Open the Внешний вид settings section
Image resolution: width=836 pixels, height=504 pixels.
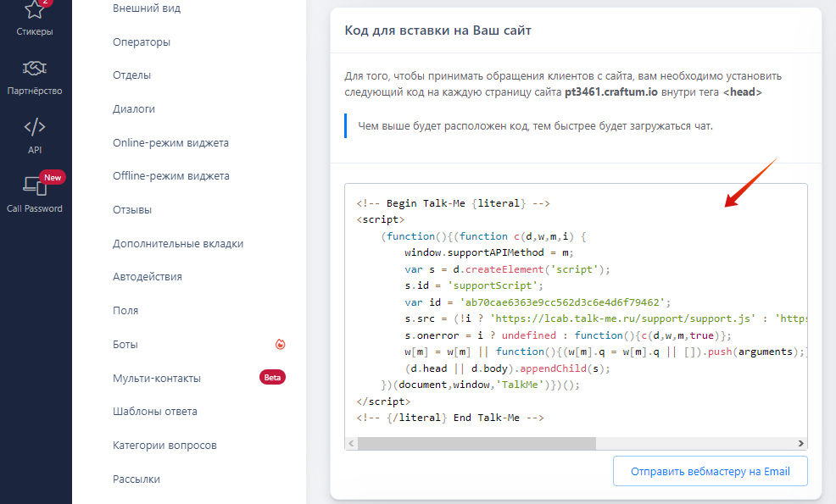click(x=147, y=8)
